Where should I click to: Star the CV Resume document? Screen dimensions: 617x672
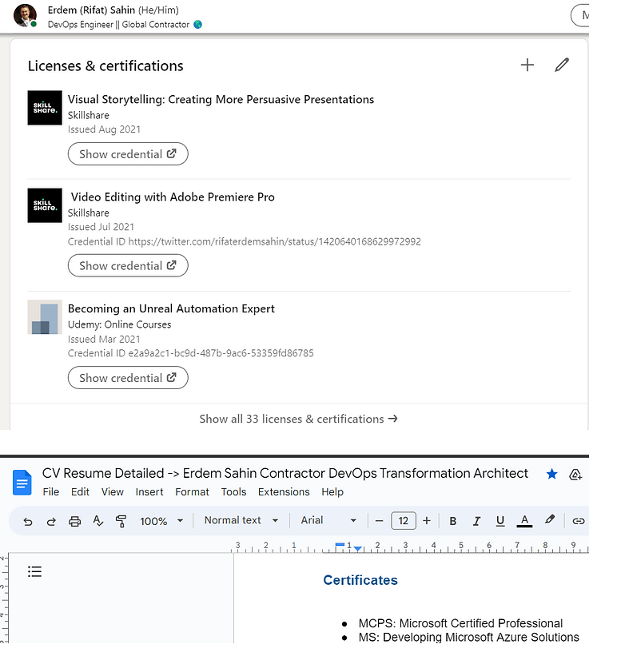coord(551,474)
